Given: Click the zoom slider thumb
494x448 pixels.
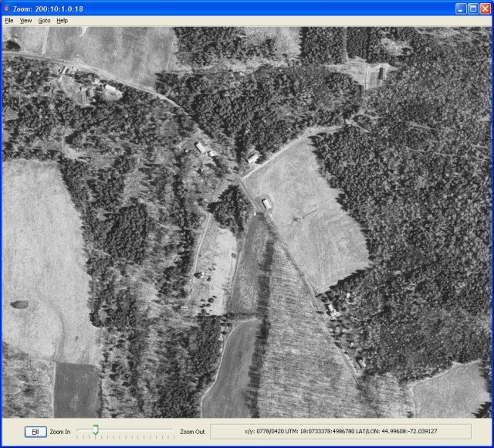Looking at the screenshot, I should coord(95,429).
